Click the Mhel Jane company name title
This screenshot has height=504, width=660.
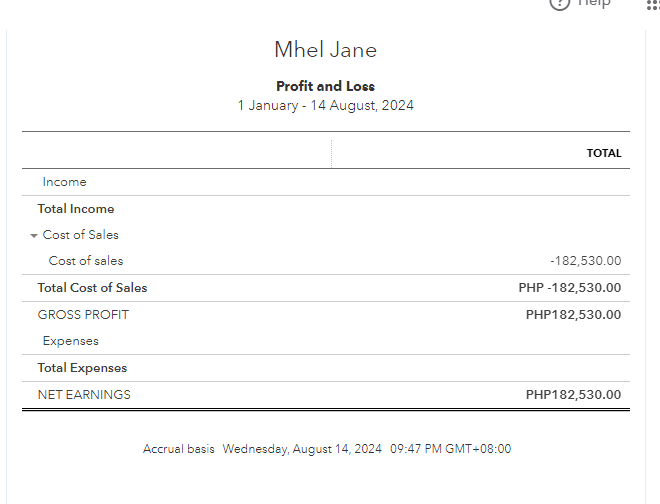tap(326, 50)
